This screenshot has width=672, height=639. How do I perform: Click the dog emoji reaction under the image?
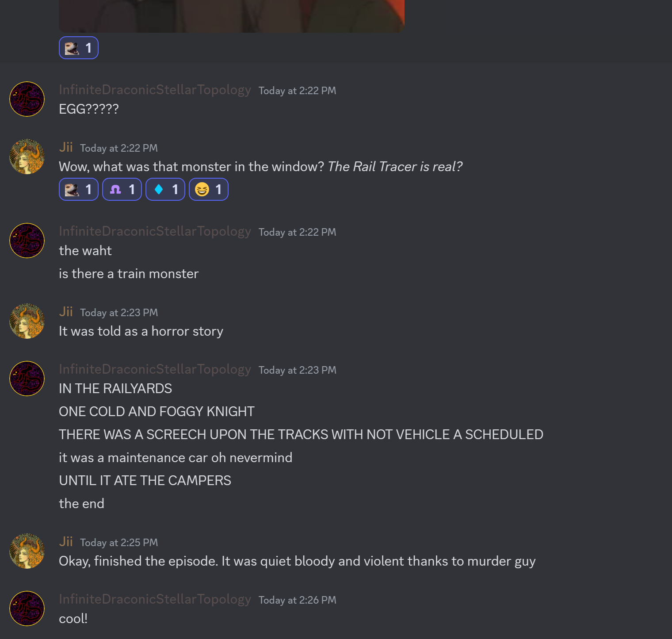(79, 48)
